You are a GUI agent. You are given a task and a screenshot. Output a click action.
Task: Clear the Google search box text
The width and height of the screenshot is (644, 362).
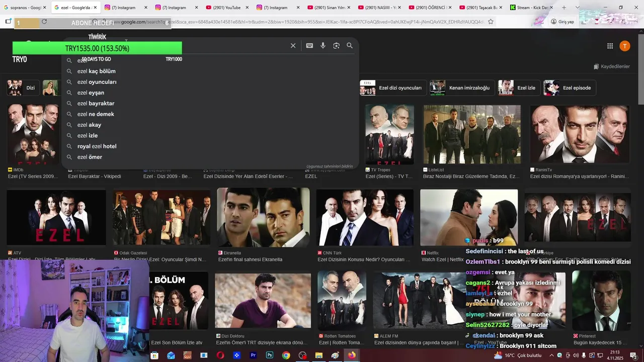pyautogui.click(x=293, y=46)
